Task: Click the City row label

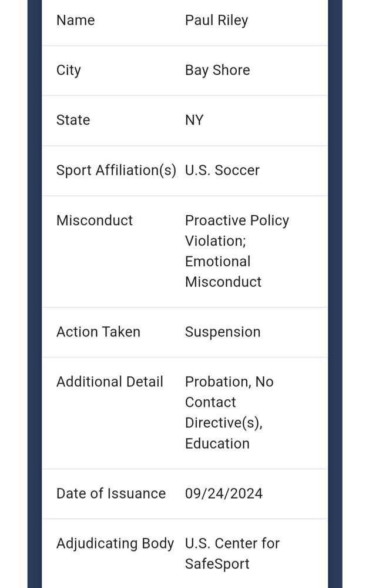Action: point(69,71)
